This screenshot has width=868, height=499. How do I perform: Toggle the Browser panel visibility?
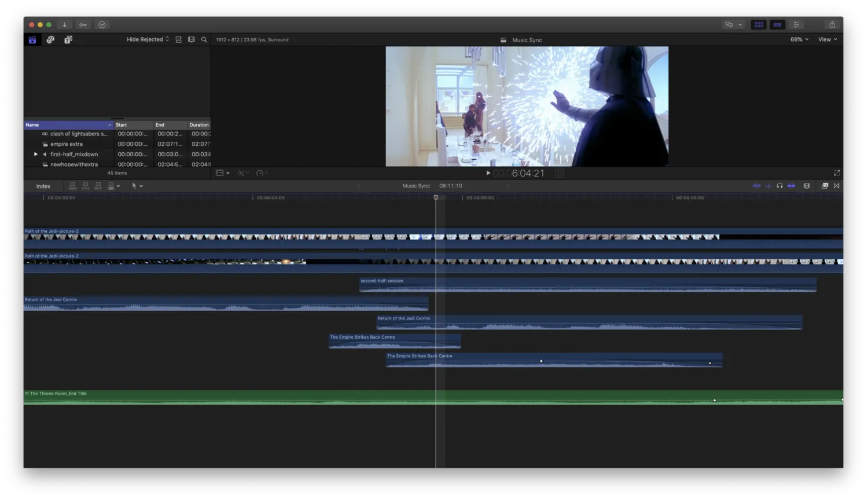pos(759,25)
